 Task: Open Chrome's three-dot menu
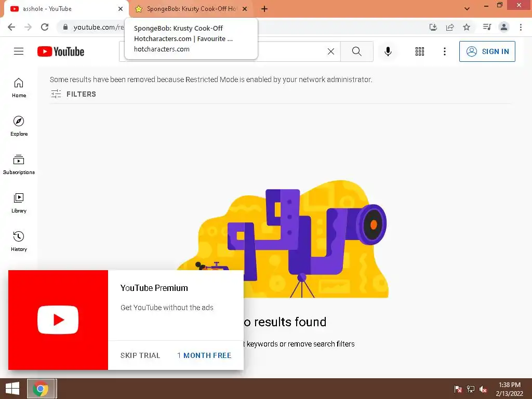521,27
